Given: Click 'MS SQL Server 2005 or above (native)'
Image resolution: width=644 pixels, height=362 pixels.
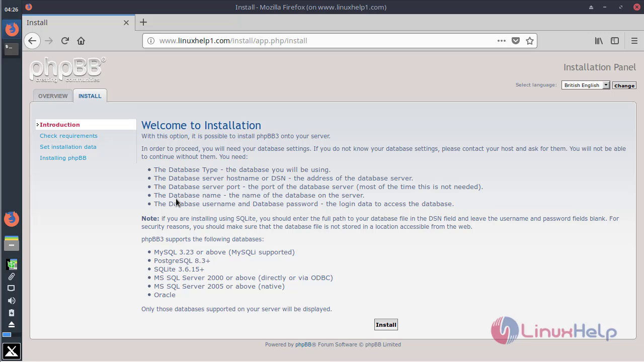Looking at the screenshot, I should pyautogui.click(x=219, y=286).
